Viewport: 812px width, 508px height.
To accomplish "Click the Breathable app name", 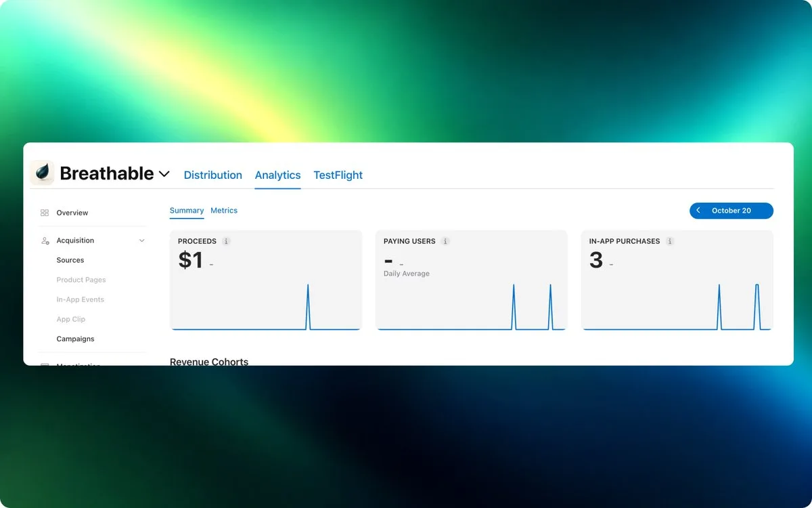I will [107, 173].
